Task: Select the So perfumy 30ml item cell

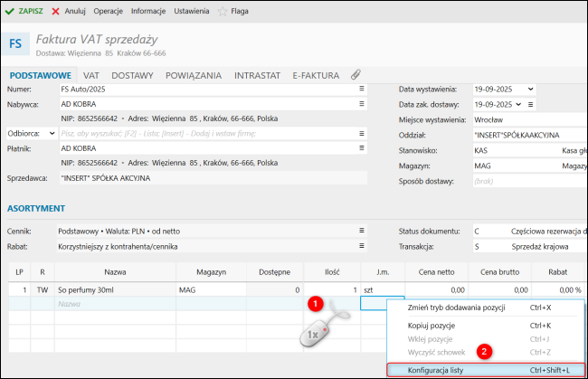Action: coord(115,289)
